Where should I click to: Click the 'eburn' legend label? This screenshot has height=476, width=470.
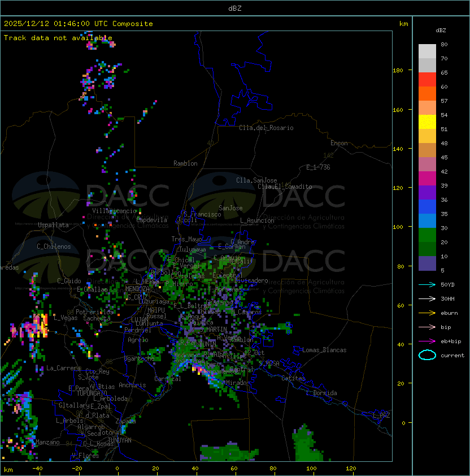(x=449, y=313)
